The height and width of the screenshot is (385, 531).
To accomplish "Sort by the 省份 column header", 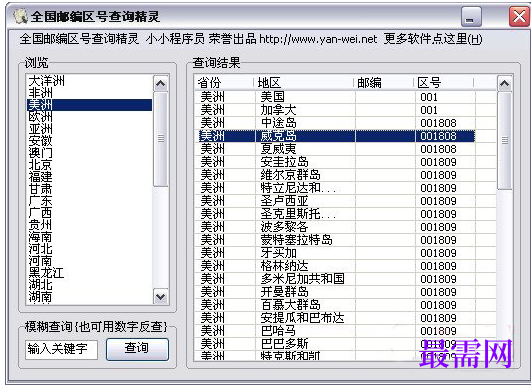I will (x=224, y=83).
